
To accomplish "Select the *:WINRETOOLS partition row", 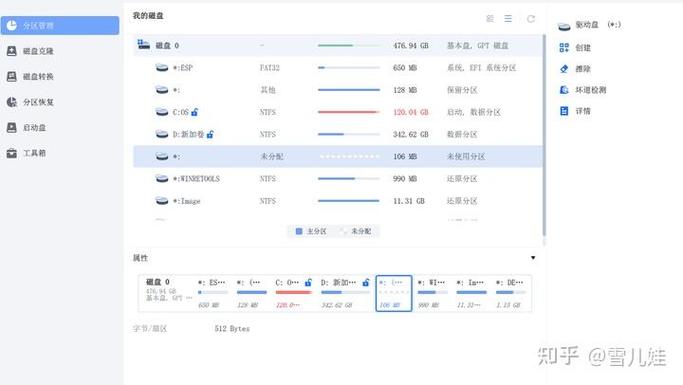I will click(x=338, y=179).
